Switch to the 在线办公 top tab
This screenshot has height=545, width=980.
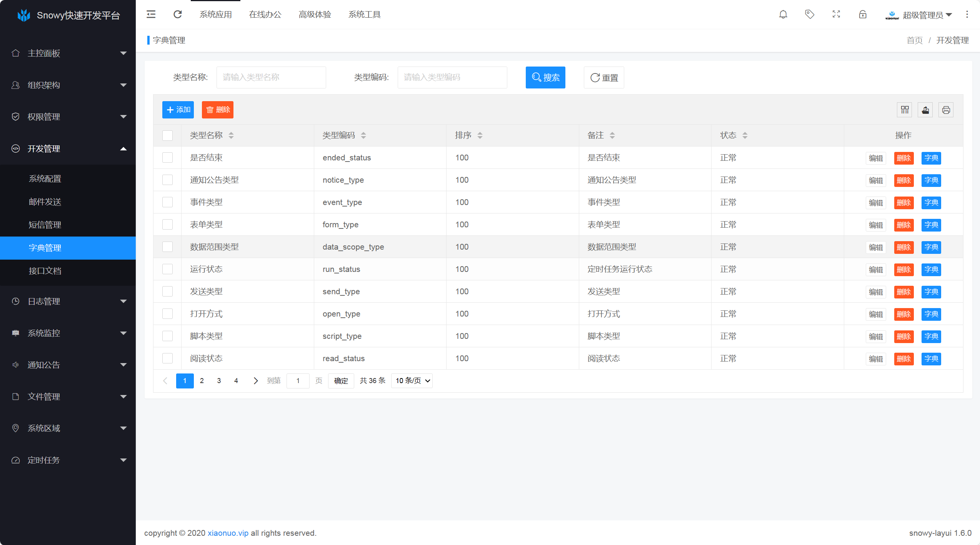tap(265, 15)
